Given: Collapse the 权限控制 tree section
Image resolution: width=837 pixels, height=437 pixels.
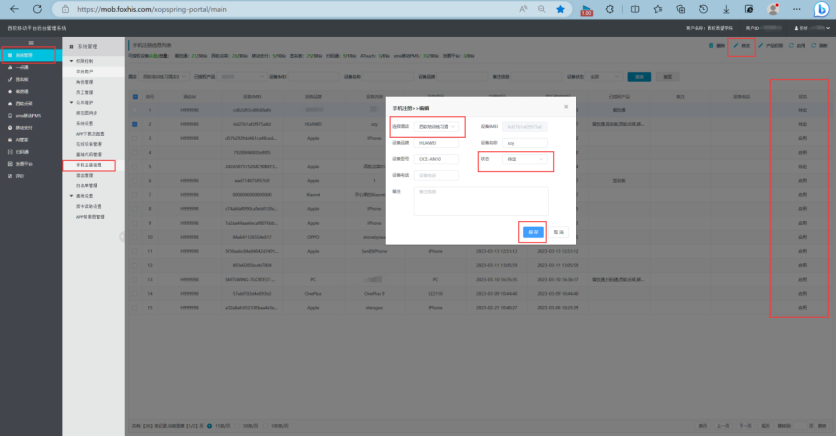Looking at the screenshot, I should [70, 62].
